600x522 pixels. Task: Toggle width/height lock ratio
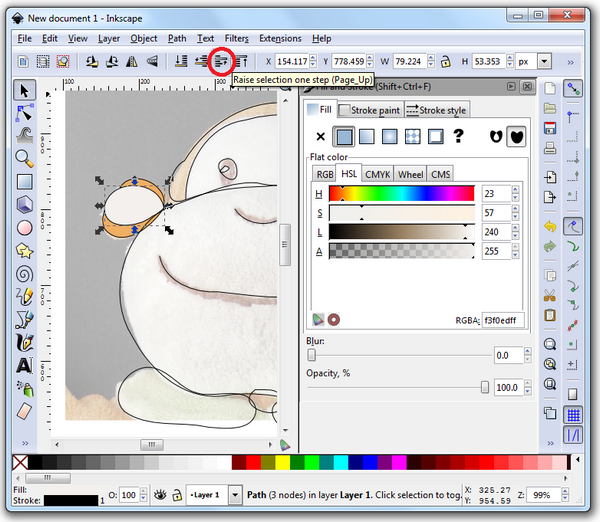click(x=445, y=62)
